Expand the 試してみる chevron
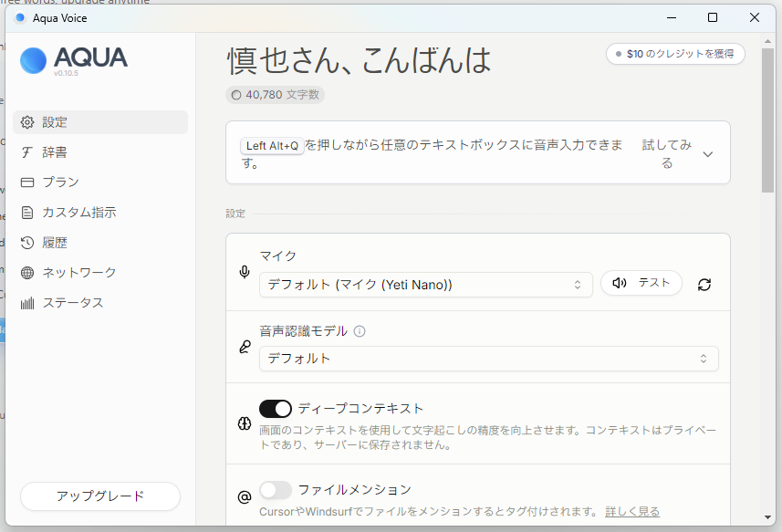Image resolution: width=782 pixels, height=532 pixels. tap(708, 154)
